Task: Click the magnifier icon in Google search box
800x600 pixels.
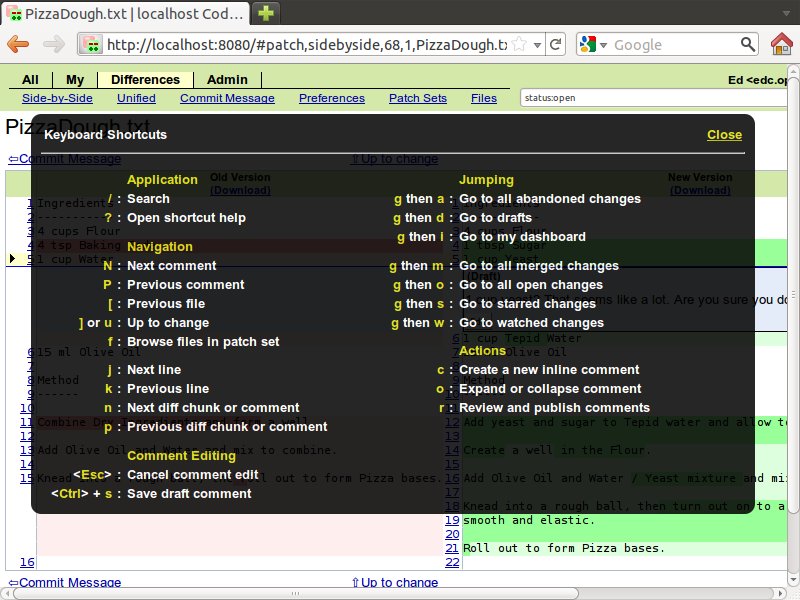Action: [747, 45]
